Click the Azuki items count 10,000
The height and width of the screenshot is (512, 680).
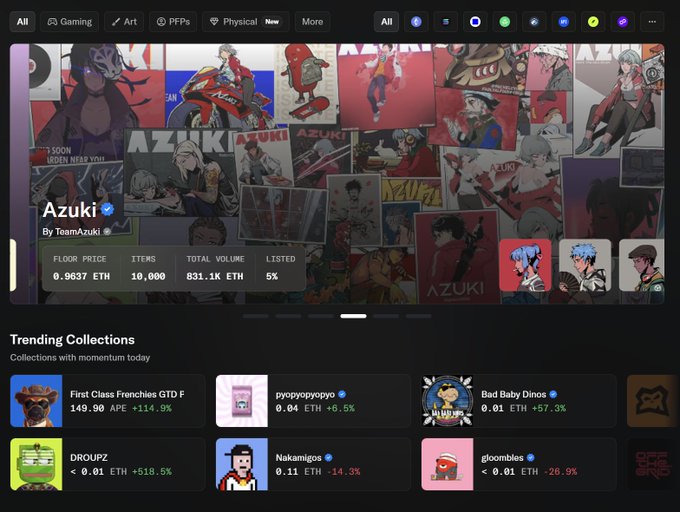[148, 276]
